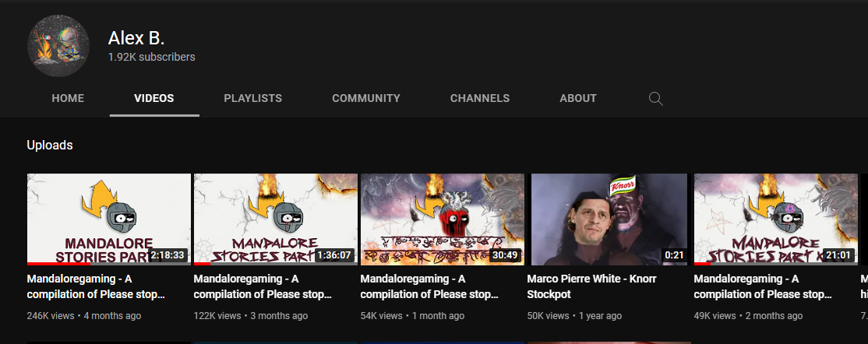The height and width of the screenshot is (344, 868).
Task: Open the 2:18:33 Mandalore Stories thumbnail
Action: point(109,219)
